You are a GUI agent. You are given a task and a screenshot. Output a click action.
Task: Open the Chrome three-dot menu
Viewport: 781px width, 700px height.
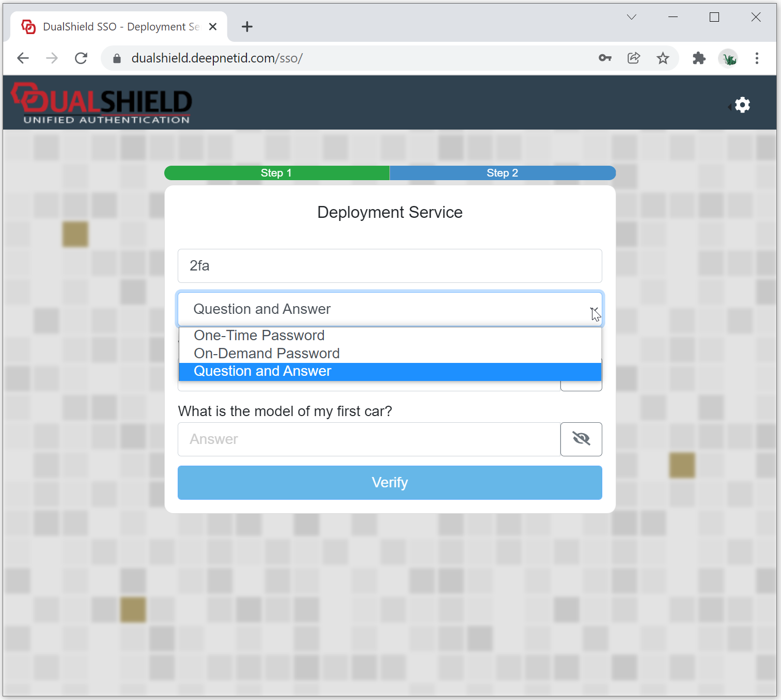(x=757, y=58)
